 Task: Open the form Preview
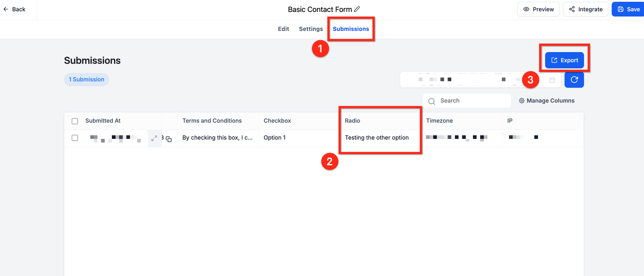point(539,9)
